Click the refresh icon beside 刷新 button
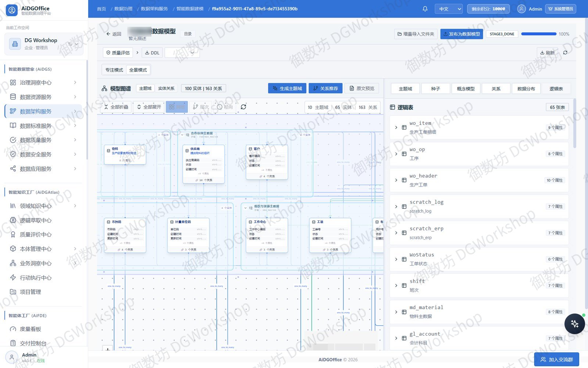Viewport: 588px width, 368px height. click(x=565, y=53)
